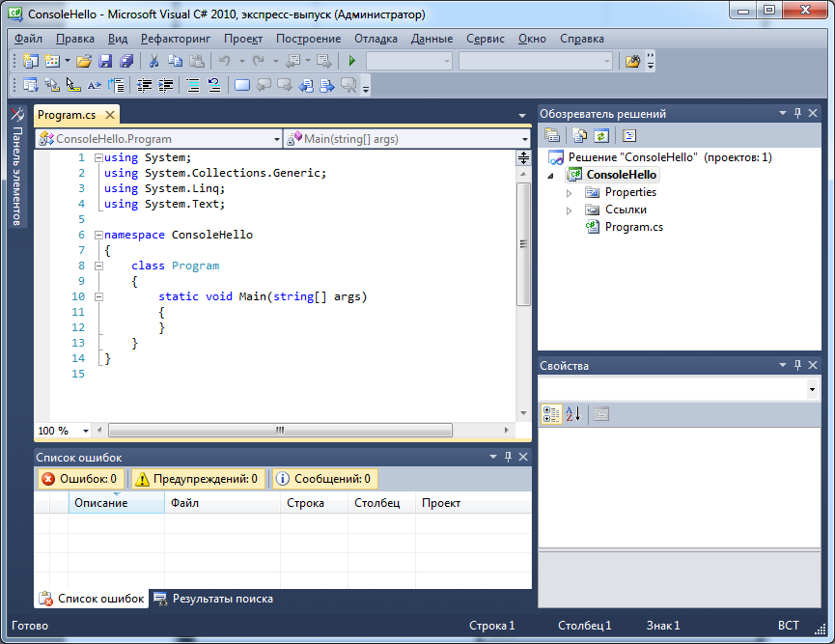Screen dimensions: 835x644
Task: Go to the previous bookmark icon
Action: click(x=264, y=85)
